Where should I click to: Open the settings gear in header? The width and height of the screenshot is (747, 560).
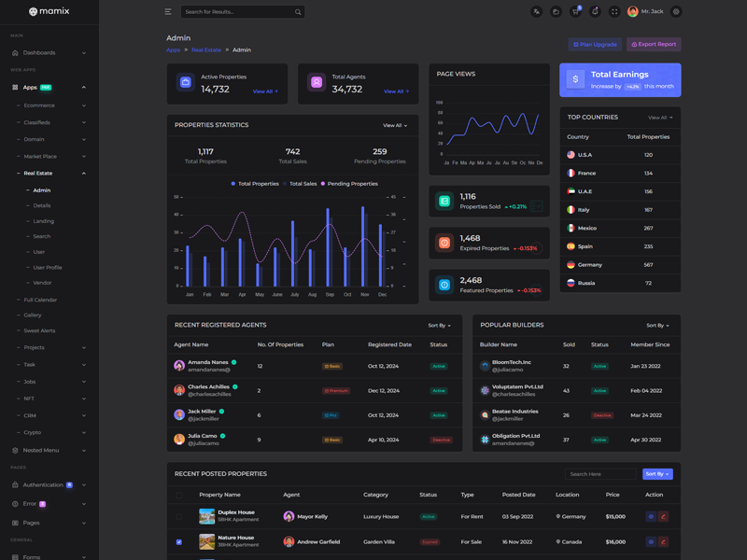pyautogui.click(x=676, y=12)
